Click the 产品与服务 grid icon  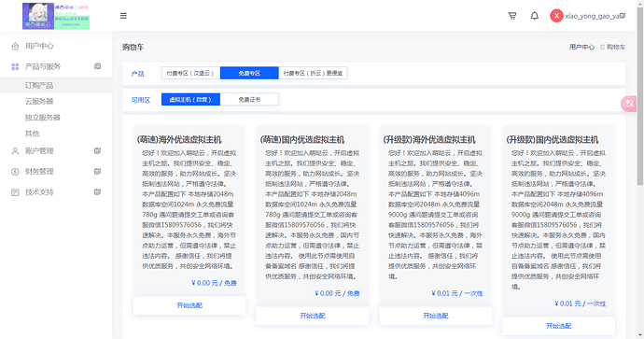pos(15,66)
